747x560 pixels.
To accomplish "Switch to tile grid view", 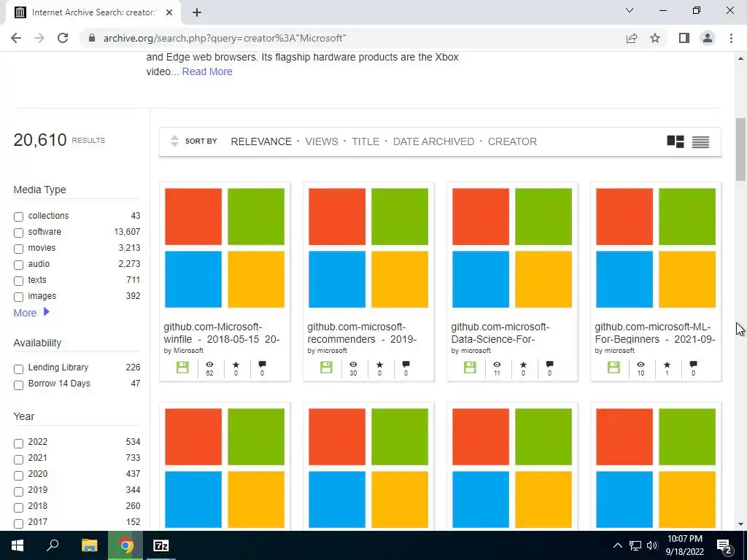I will 675,141.
